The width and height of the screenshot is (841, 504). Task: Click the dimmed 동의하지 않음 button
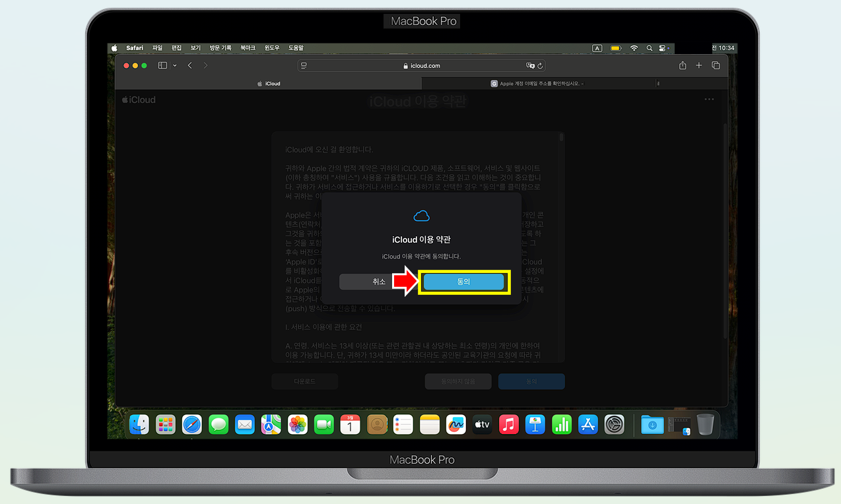click(x=458, y=381)
